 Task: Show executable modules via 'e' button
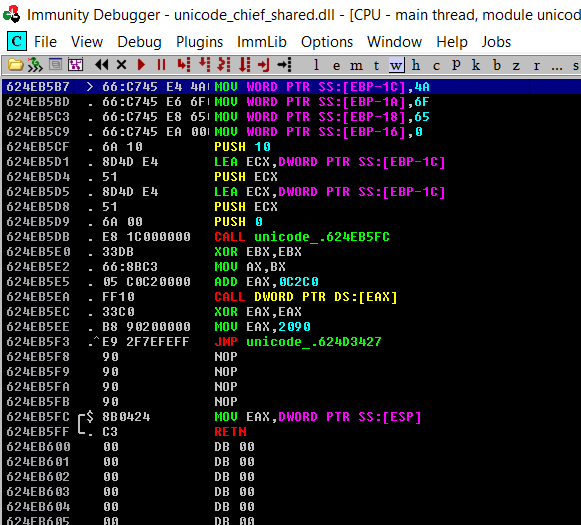tap(336, 65)
